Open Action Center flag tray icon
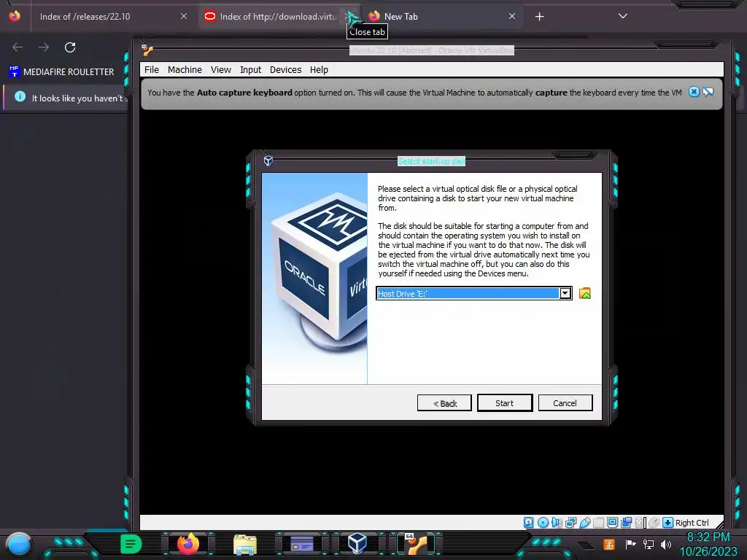Image resolution: width=747 pixels, height=560 pixels. coord(630,544)
